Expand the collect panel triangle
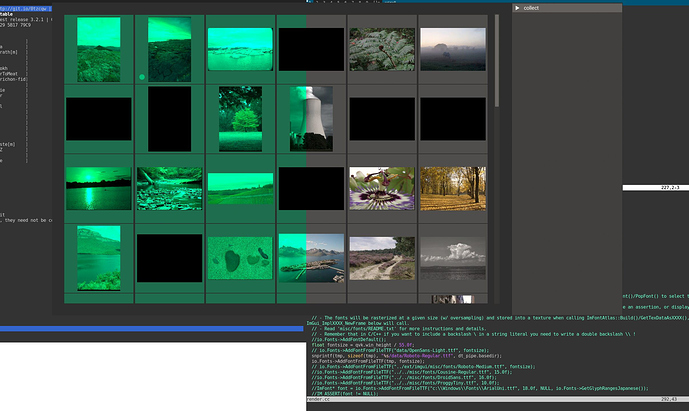 [x=517, y=7]
